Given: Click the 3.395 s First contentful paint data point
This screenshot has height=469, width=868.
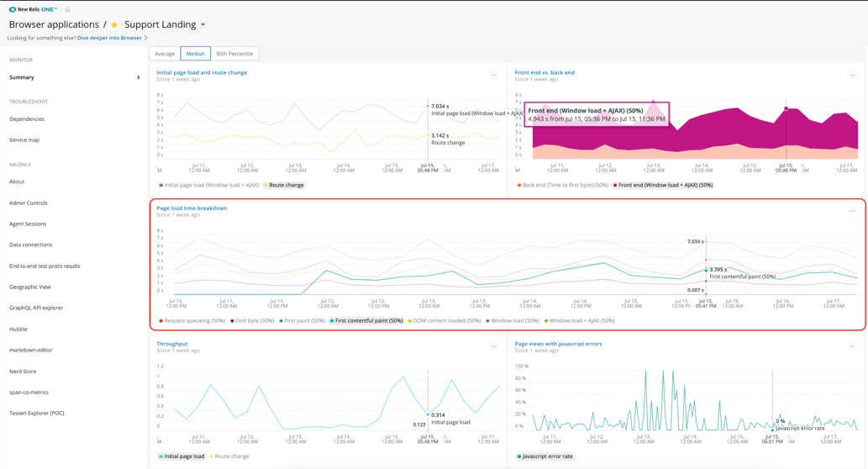Looking at the screenshot, I should 706,270.
